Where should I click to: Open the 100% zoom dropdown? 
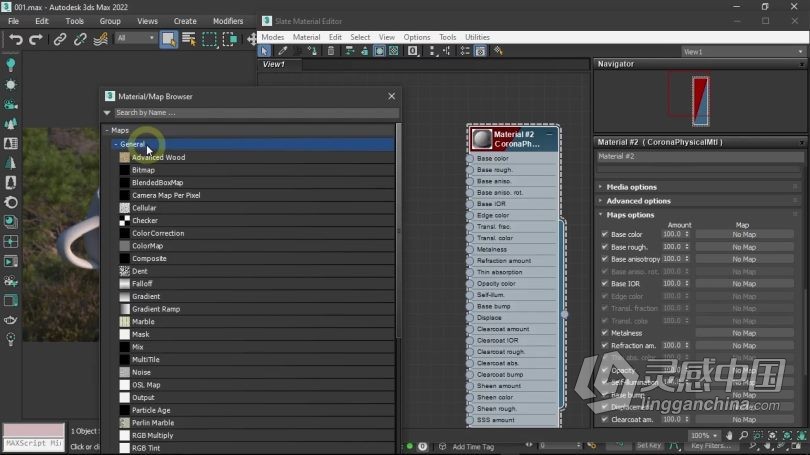704,435
